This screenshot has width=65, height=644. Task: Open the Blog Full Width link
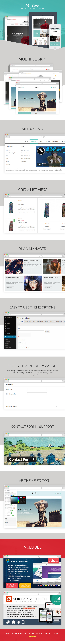click(25, 150)
